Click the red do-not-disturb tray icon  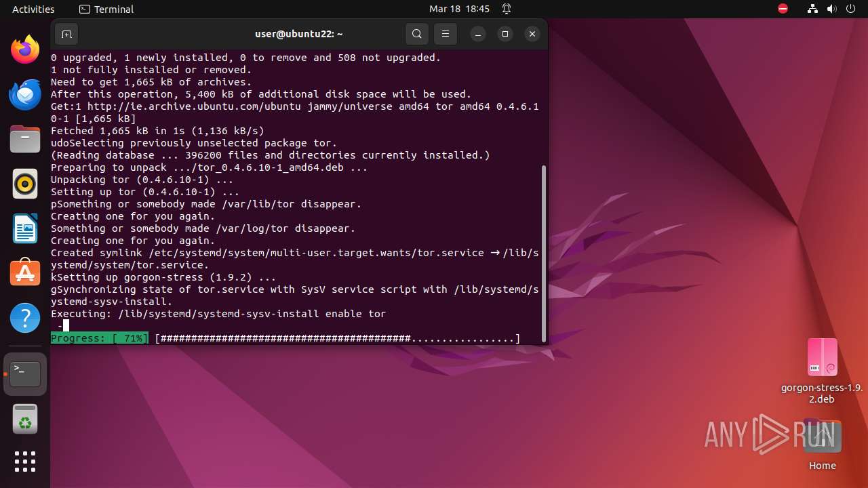pyautogui.click(x=783, y=9)
